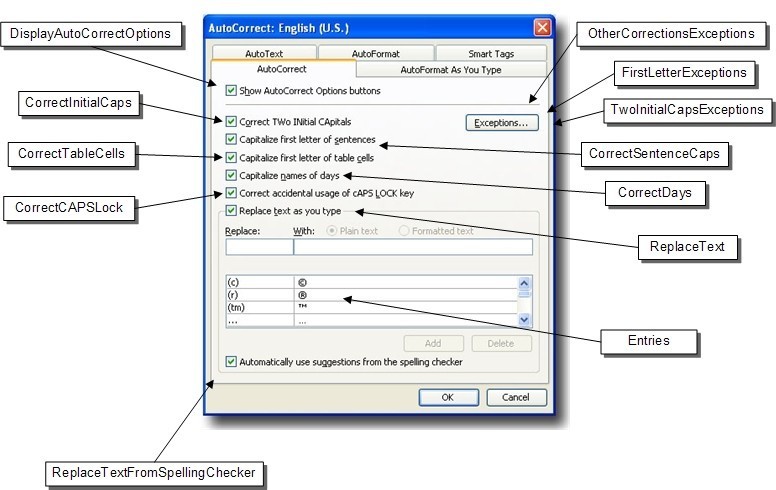The height and width of the screenshot is (490, 776).
Task: Click the Delete button
Action: (x=501, y=343)
